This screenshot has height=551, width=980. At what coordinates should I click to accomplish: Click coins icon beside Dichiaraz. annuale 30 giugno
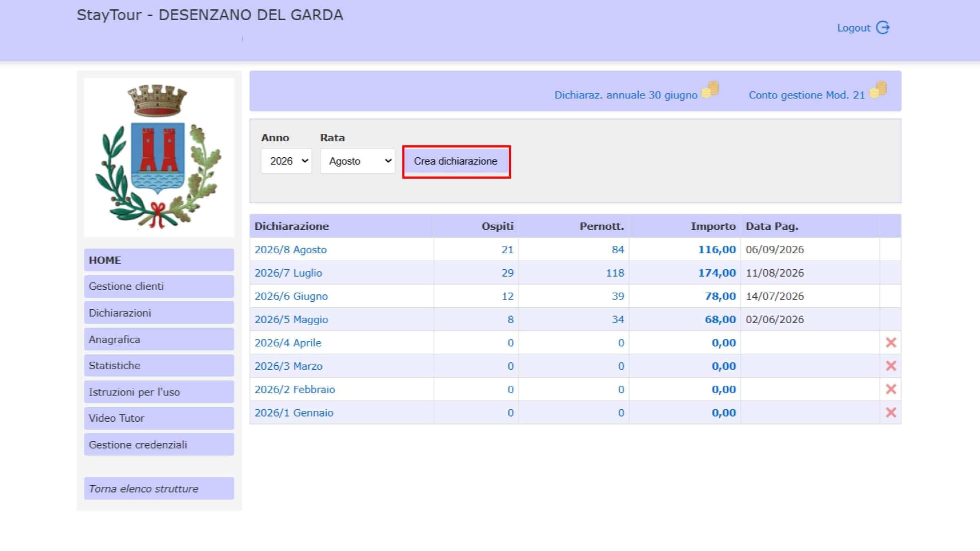click(710, 90)
